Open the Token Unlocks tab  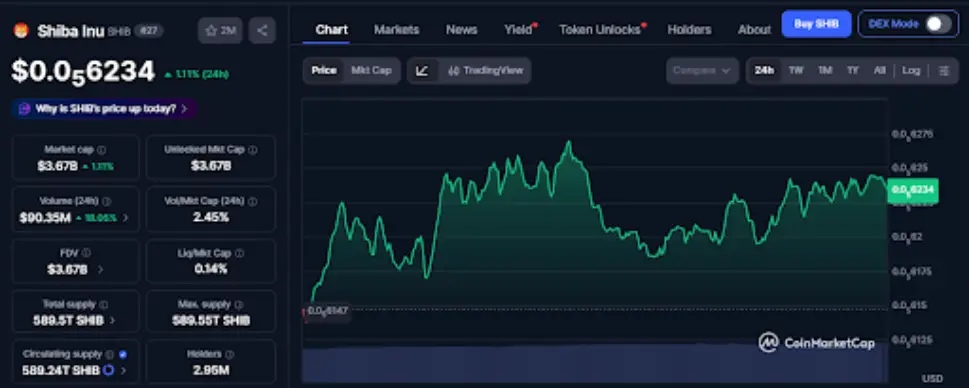600,29
